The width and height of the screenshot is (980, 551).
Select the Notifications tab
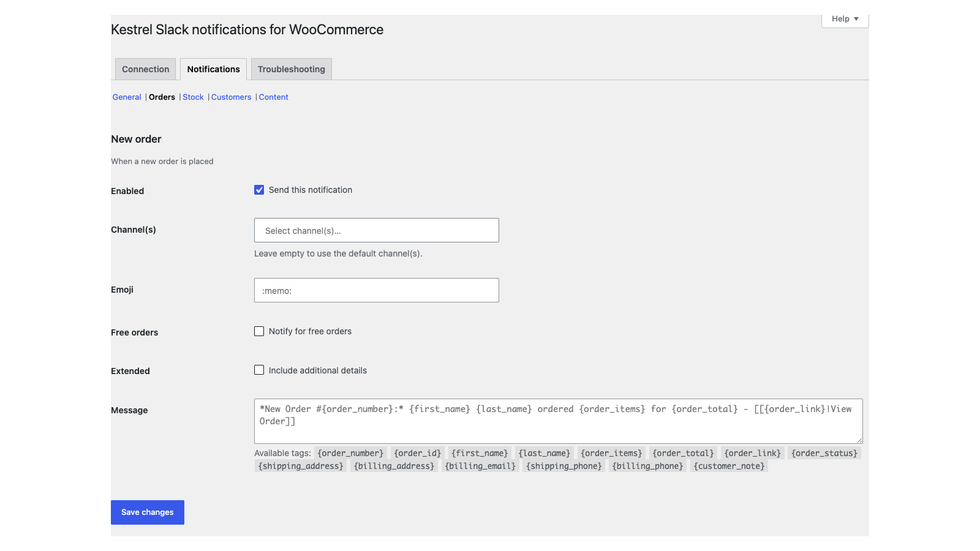(213, 69)
